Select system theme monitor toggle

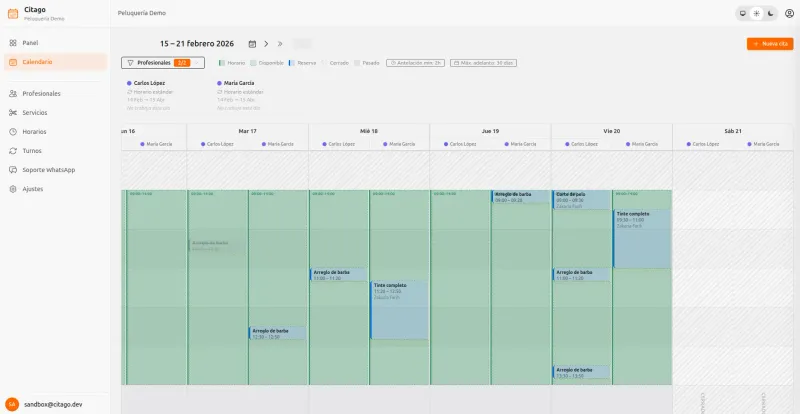click(742, 13)
